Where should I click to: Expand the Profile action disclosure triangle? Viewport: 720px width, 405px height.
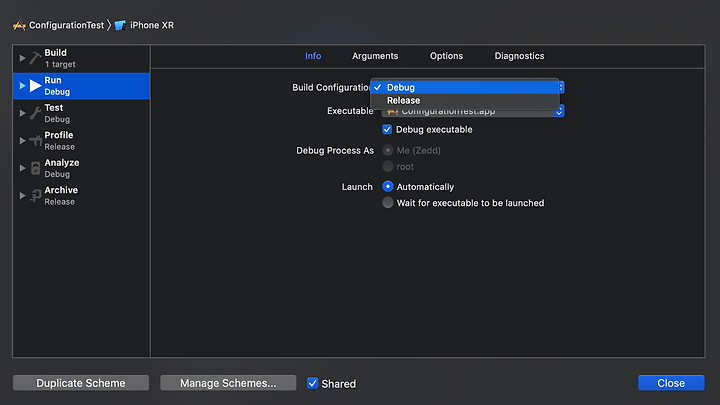point(22,141)
